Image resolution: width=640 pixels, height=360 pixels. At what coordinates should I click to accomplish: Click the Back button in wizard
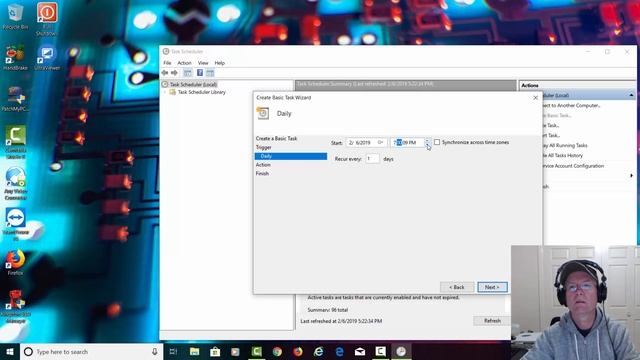[457, 287]
